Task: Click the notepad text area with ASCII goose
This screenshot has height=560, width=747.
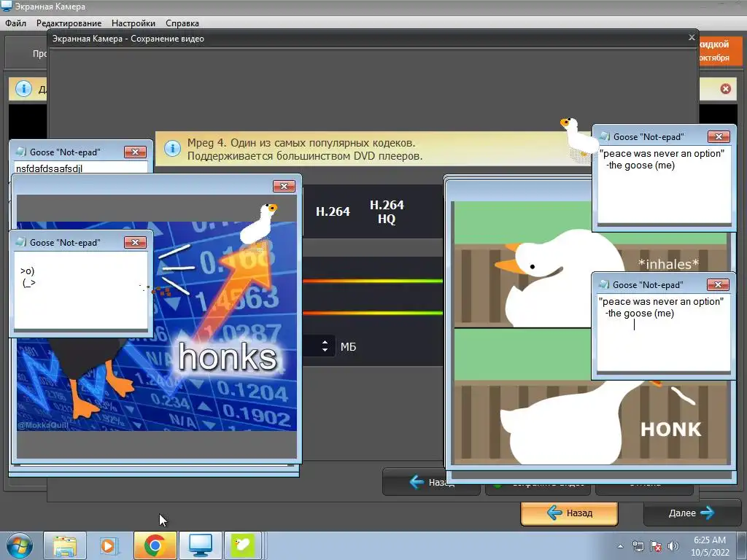Action: point(81,290)
